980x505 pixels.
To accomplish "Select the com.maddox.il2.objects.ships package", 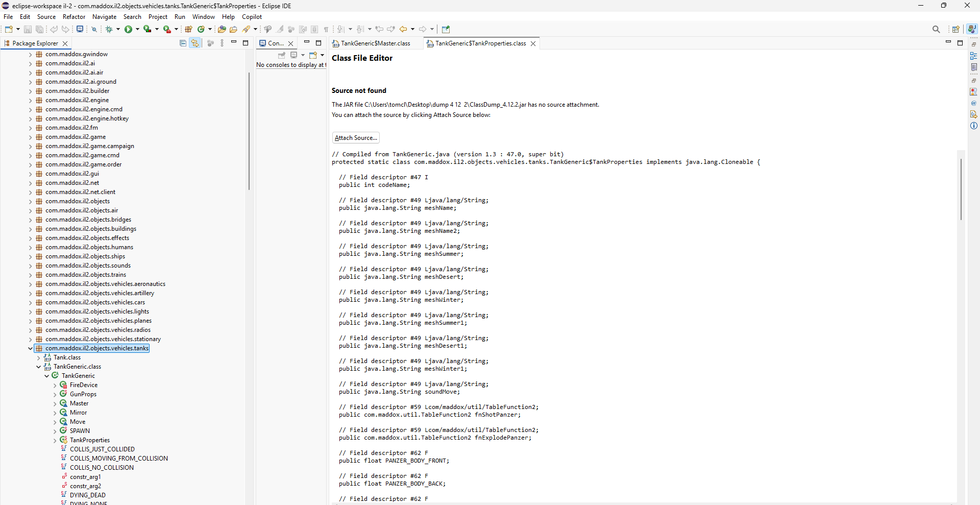I will click(x=85, y=256).
